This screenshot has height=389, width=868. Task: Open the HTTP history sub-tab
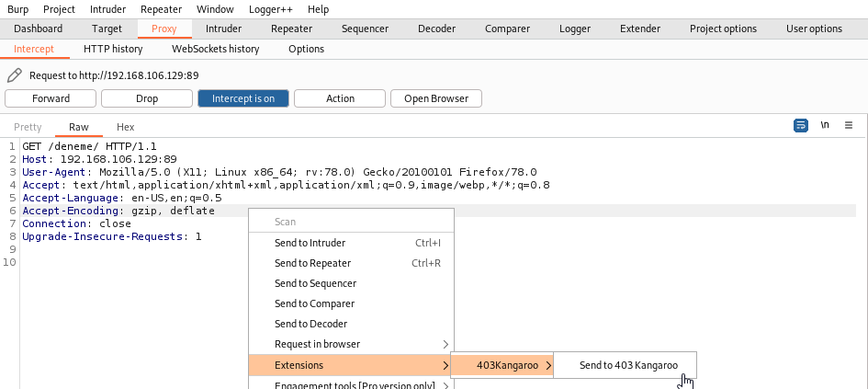[113, 49]
